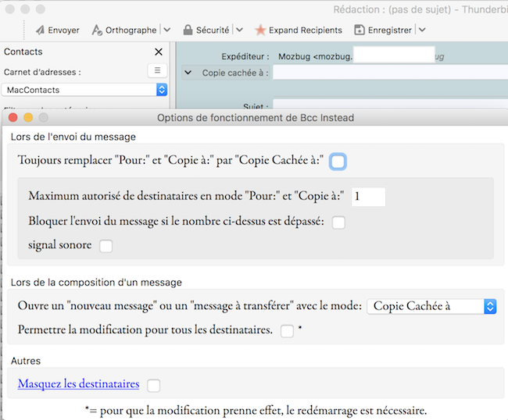Viewport: 508px width, 420px height.
Task: Click the Copie cachée à address field
Action: [390, 73]
